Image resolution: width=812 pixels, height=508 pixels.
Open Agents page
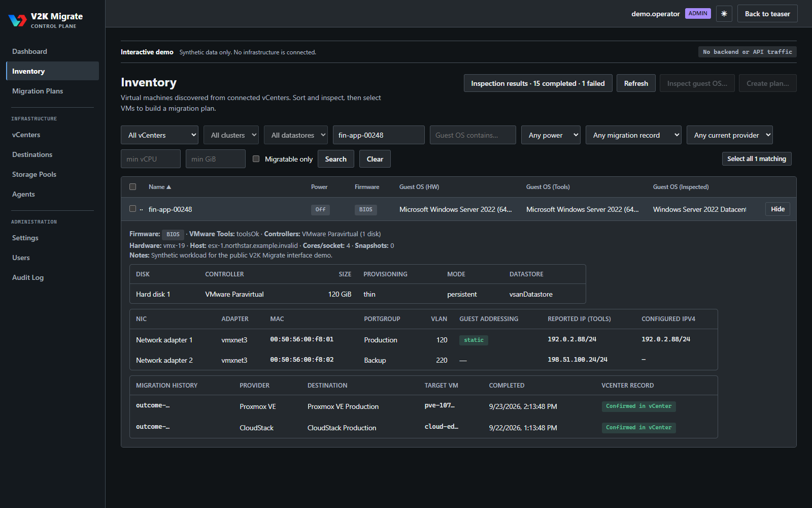[x=52, y=194]
